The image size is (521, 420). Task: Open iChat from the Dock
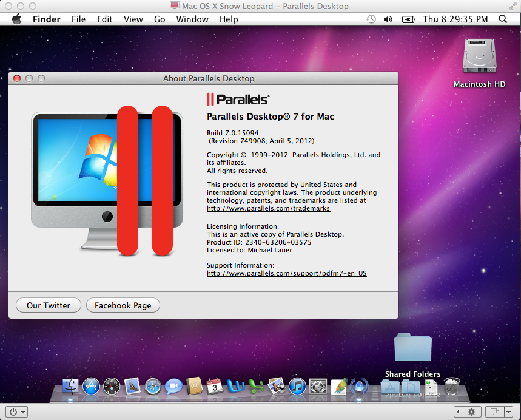click(x=173, y=387)
